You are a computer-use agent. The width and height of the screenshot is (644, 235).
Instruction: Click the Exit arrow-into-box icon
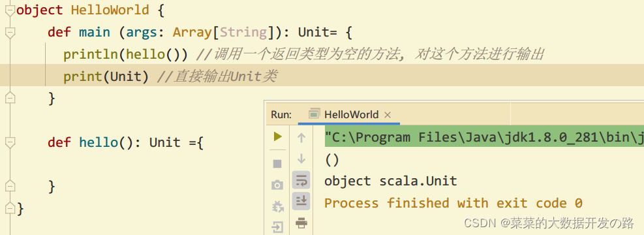tap(278, 227)
